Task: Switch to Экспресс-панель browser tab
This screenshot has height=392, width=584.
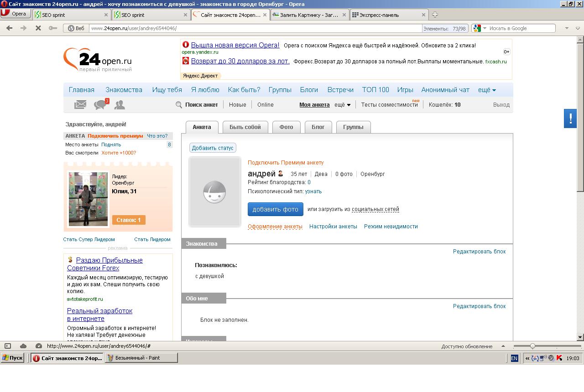Action: pyautogui.click(x=389, y=15)
